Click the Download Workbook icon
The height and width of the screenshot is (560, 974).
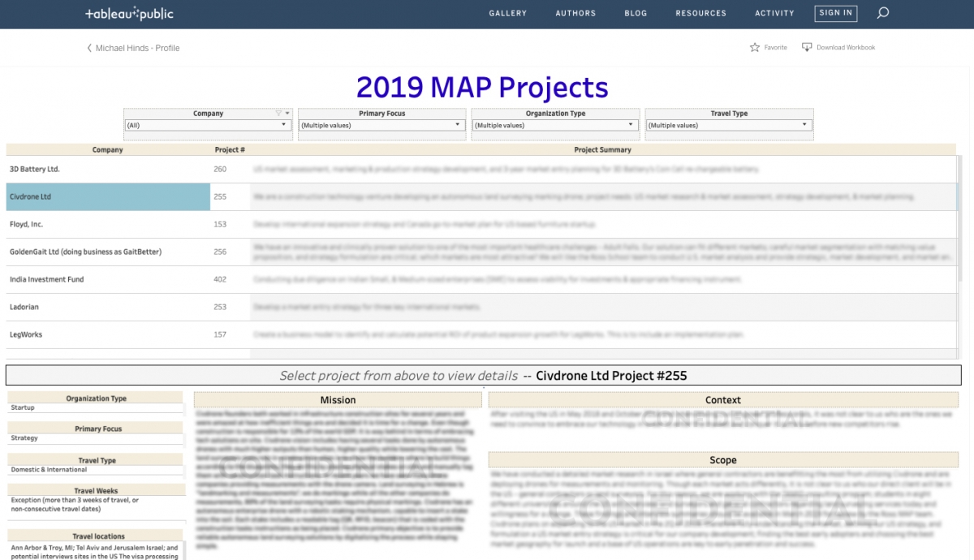[807, 48]
